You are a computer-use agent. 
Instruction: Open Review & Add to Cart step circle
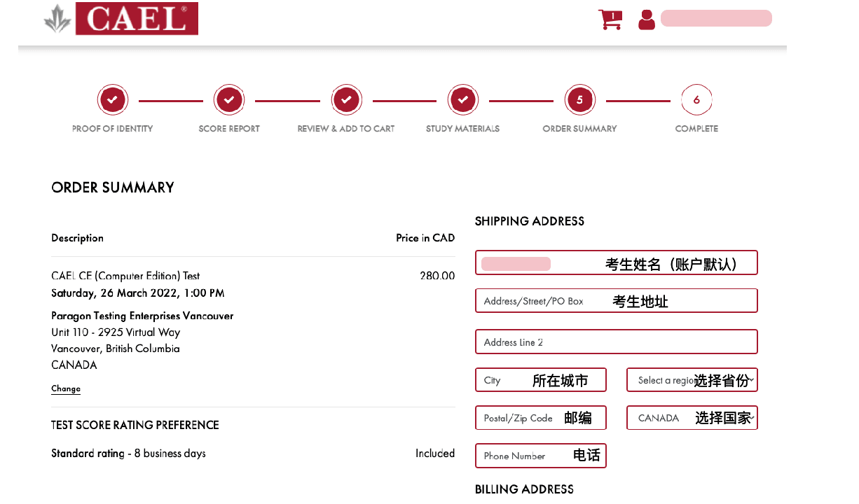tap(346, 100)
